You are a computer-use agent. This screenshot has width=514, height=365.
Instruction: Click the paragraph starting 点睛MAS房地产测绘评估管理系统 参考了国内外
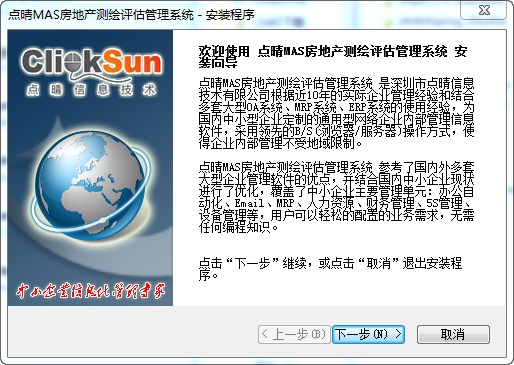[336, 197]
